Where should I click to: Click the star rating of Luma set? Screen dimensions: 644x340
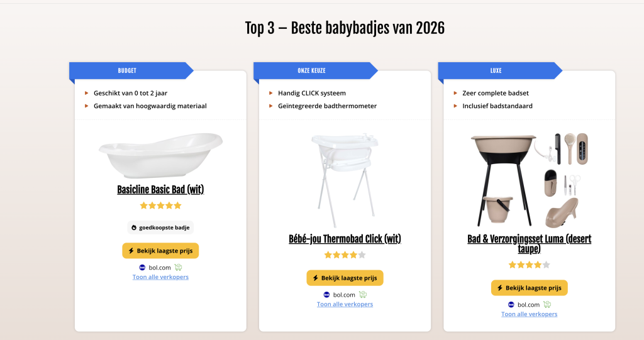[x=529, y=265]
